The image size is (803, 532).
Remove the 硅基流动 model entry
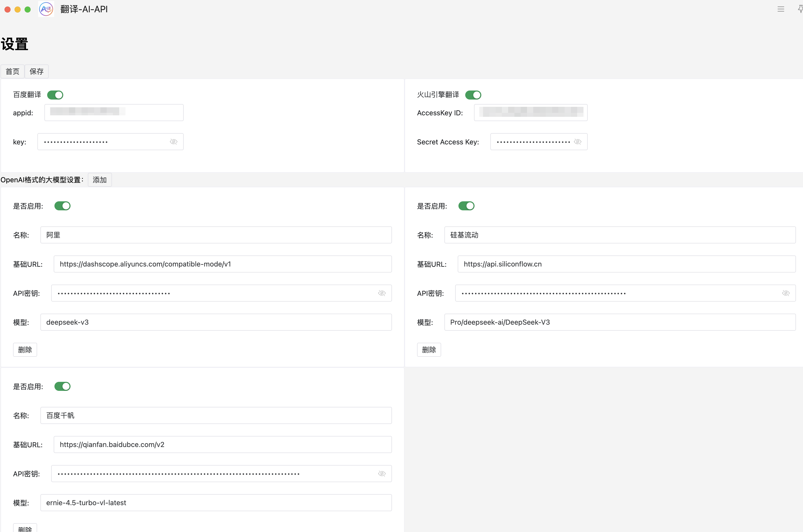[x=429, y=350]
